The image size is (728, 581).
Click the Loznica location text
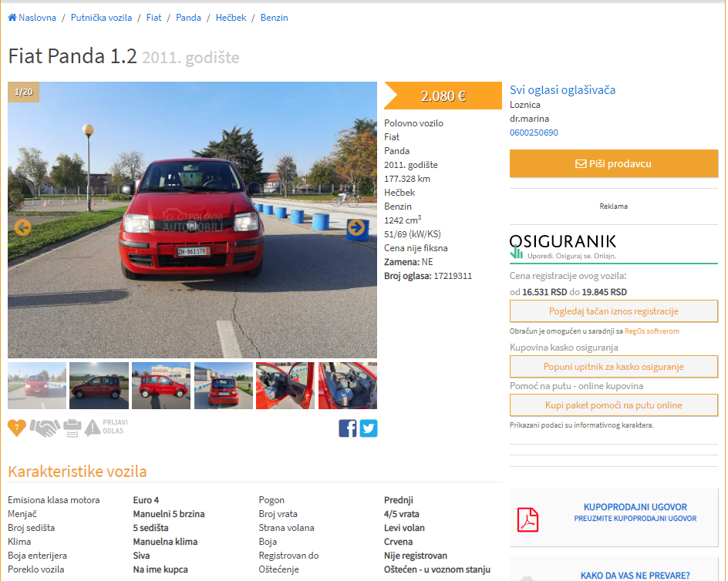(525, 105)
